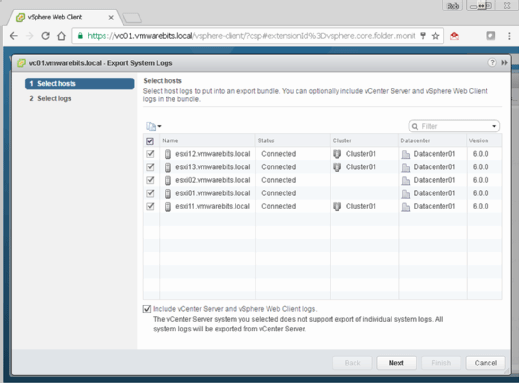
Task: Click version 6.0.0 in the esxi11 row
Action: [x=480, y=207]
